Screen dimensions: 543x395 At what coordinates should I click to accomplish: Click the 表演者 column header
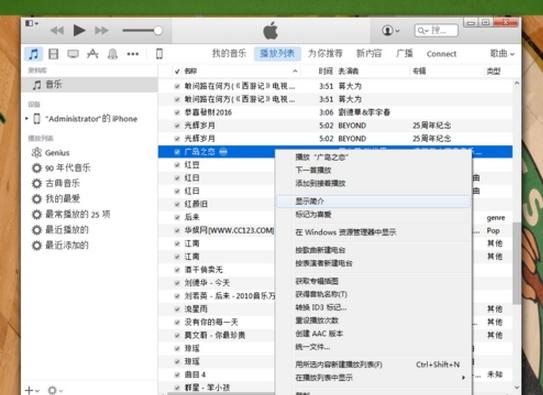click(348, 71)
